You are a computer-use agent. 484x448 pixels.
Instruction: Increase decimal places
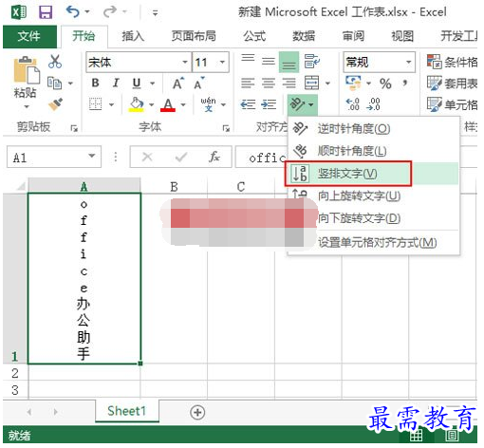click(x=353, y=104)
